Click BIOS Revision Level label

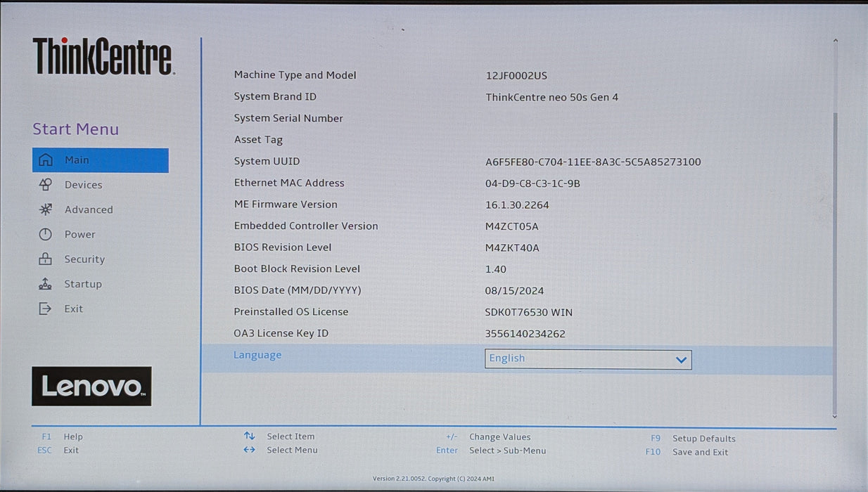[283, 247]
